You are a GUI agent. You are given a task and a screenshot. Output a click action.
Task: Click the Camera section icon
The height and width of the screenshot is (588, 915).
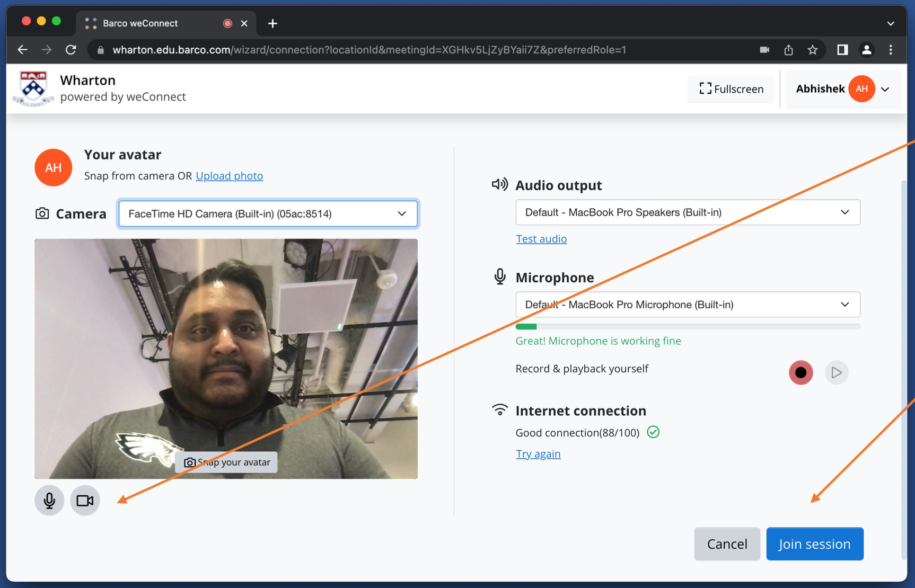pyautogui.click(x=42, y=213)
